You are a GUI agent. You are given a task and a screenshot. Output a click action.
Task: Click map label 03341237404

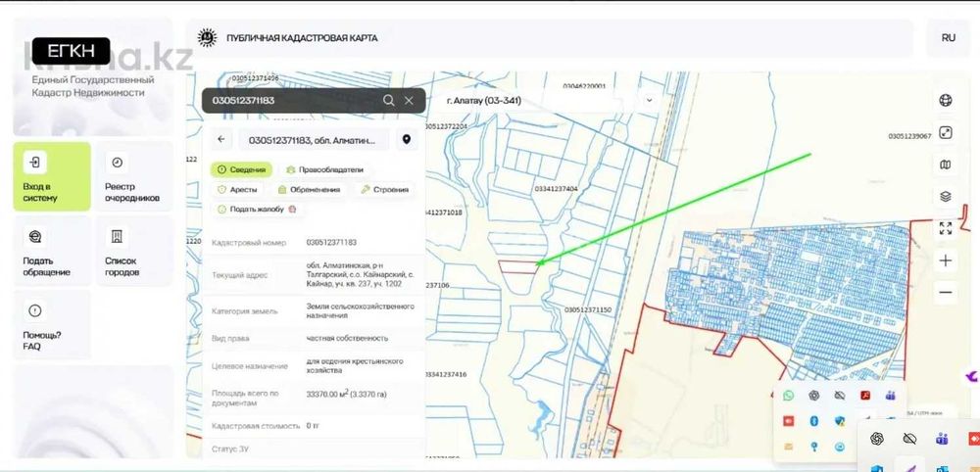(557, 189)
